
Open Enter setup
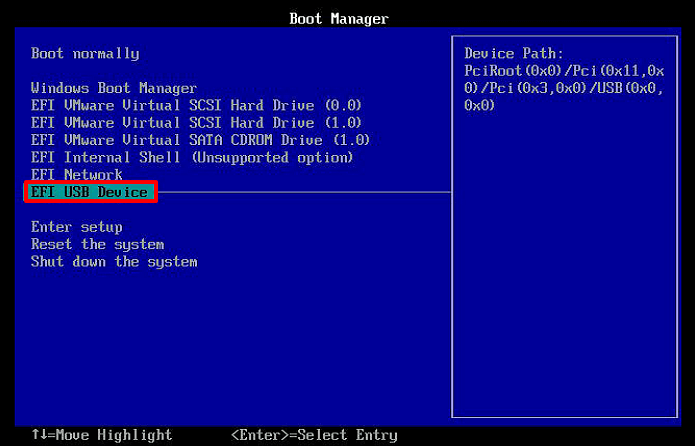[x=77, y=227]
